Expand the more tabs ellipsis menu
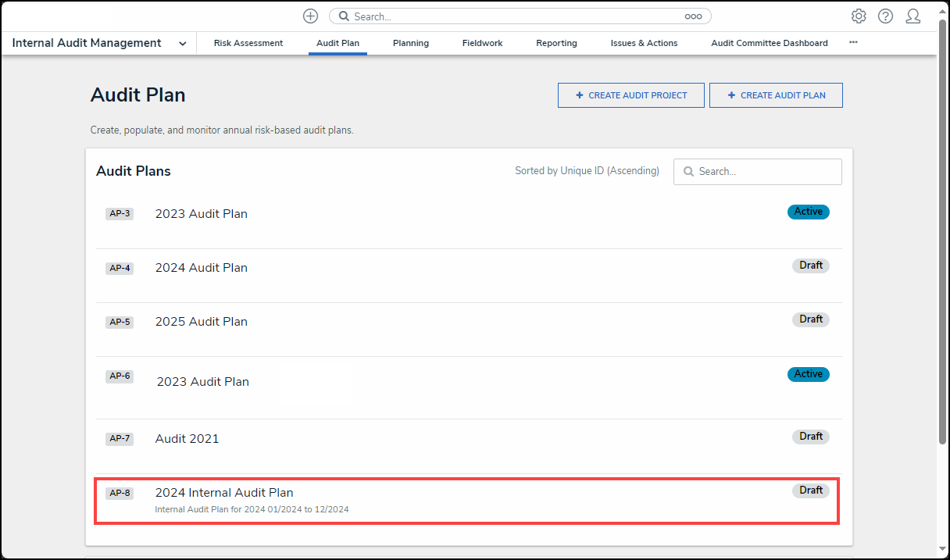Image resolution: width=950 pixels, height=560 pixels. (853, 43)
